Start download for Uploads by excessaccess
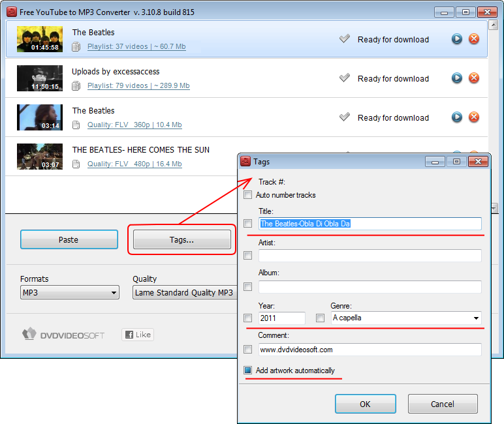Image resolution: width=504 pixels, height=424 pixels. (x=456, y=78)
